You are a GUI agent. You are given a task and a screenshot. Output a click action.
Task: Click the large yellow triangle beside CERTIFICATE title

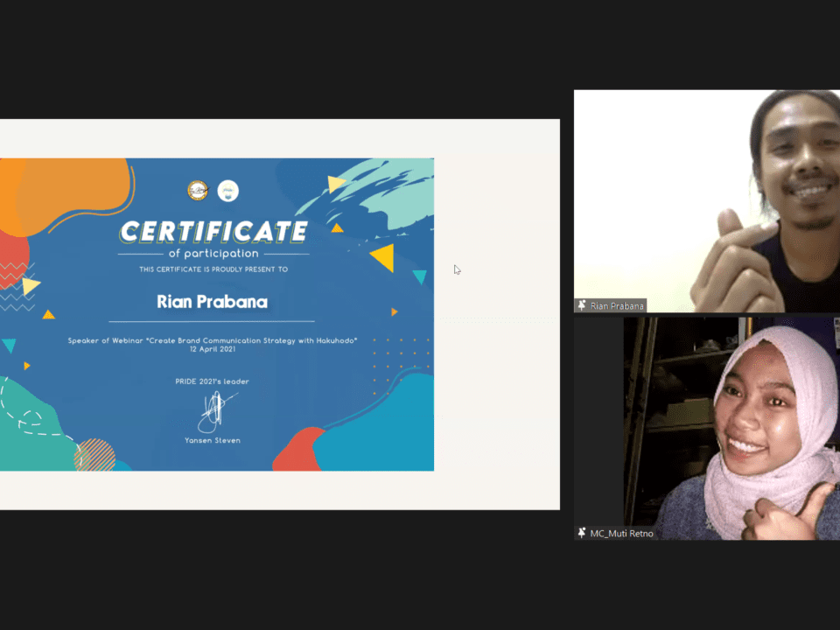(x=382, y=257)
